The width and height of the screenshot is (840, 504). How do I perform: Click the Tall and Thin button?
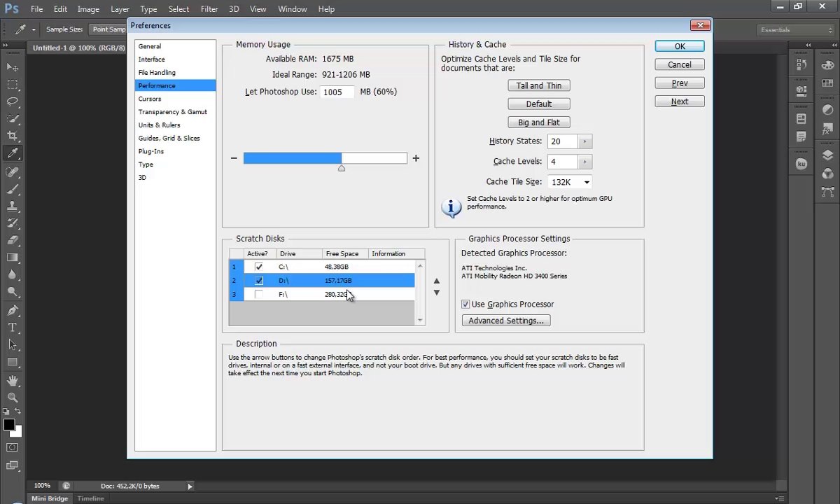[x=539, y=85]
